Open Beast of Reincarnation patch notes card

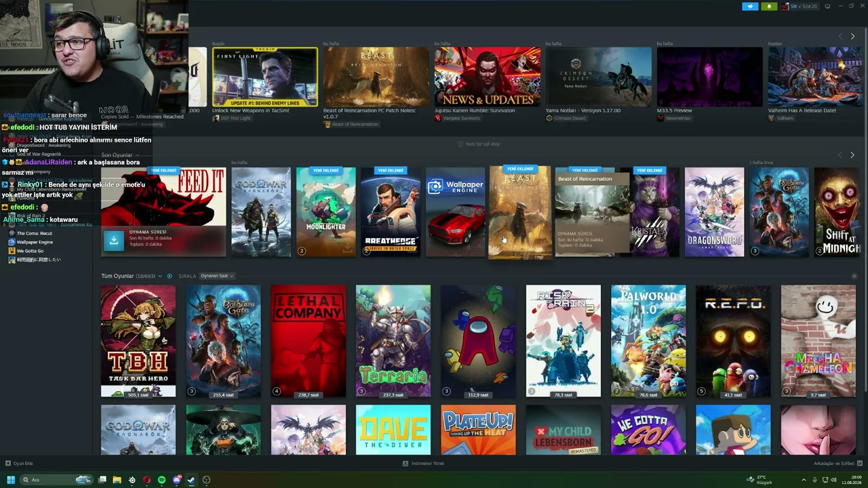click(x=376, y=77)
